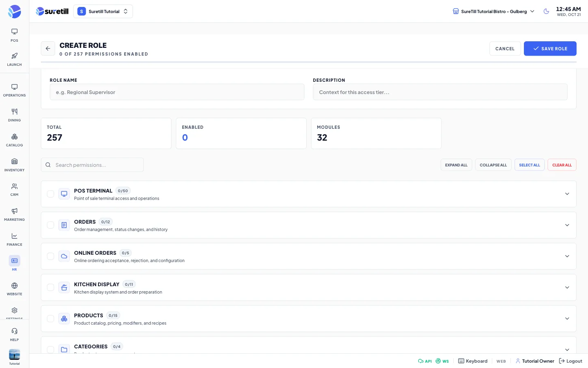Click Logout in the footer
The image size is (588, 368).
pyautogui.click(x=570, y=361)
